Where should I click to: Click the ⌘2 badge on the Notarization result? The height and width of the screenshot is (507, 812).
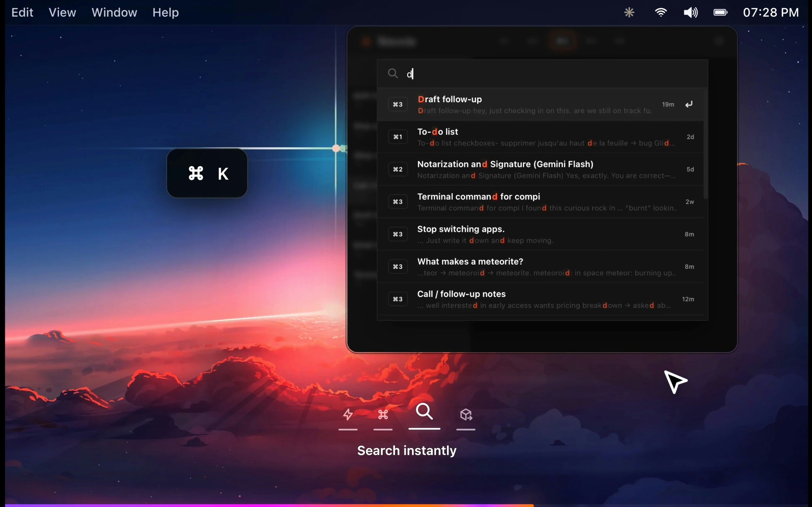pos(397,169)
